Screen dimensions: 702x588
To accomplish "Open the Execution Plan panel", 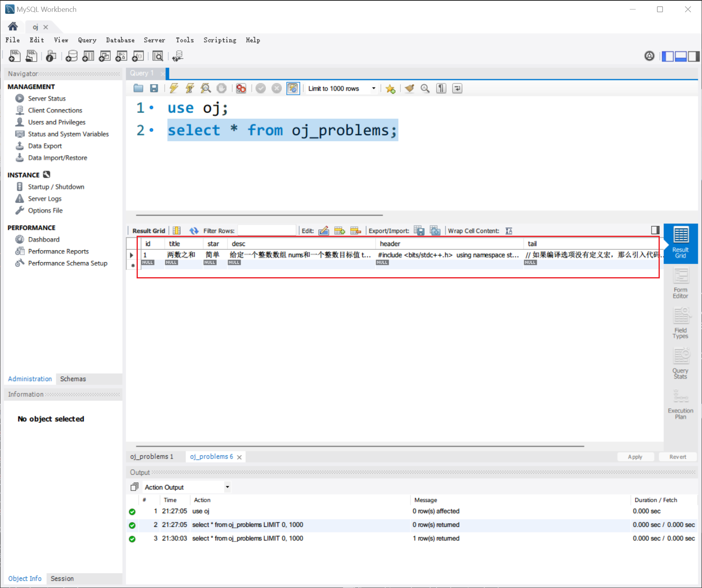I will pyautogui.click(x=680, y=405).
